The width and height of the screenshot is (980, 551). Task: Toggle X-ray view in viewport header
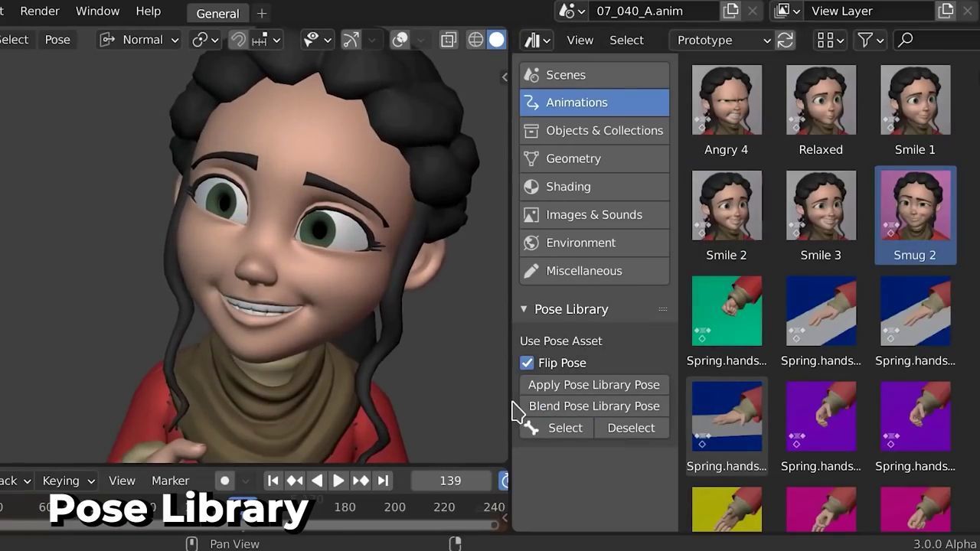pyautogui.click(x=449, y=40)
